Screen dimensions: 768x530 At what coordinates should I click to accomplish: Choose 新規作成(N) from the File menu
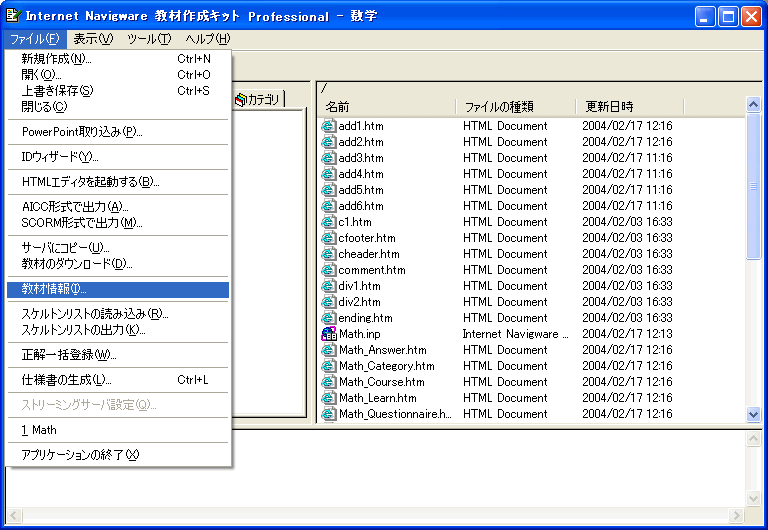118,59
